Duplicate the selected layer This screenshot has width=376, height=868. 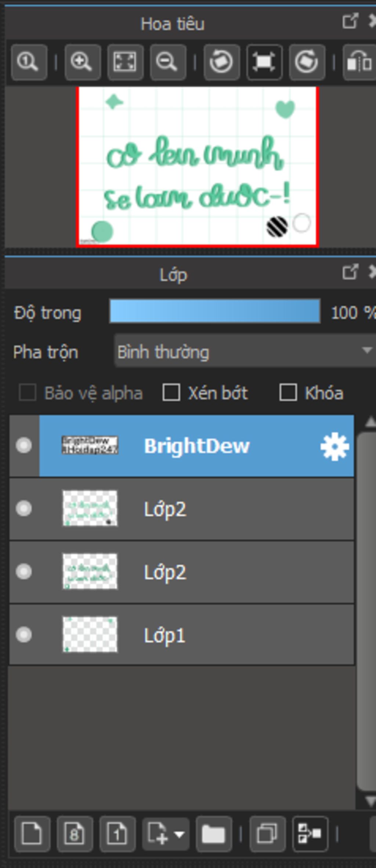click(x=267, y=834)
